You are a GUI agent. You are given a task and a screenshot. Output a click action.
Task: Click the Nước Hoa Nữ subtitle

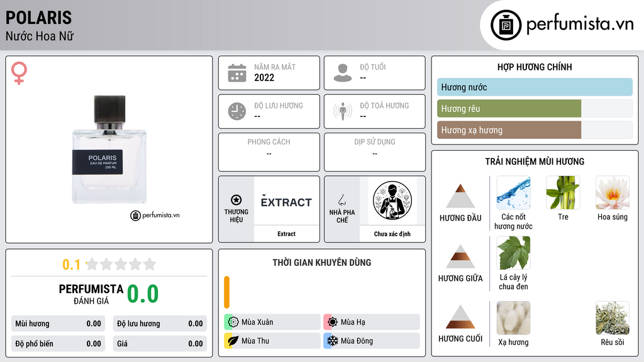(x=40, y=36)
